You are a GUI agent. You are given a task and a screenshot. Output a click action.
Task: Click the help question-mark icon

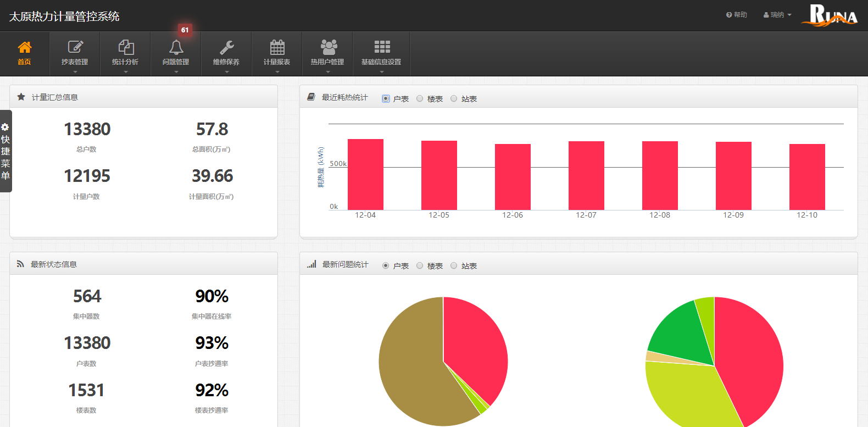729,15
